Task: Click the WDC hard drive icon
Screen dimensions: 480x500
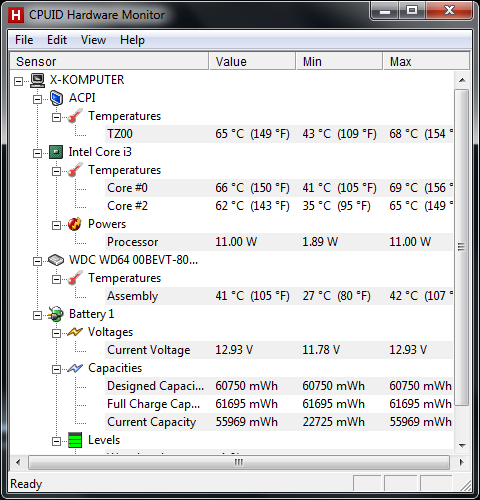Action: tap(56, 260)
